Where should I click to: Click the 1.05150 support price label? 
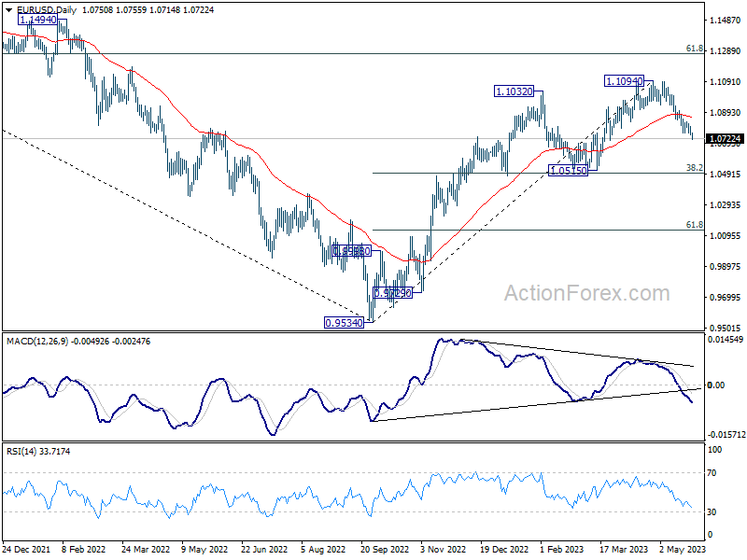[x=568, y=172]
